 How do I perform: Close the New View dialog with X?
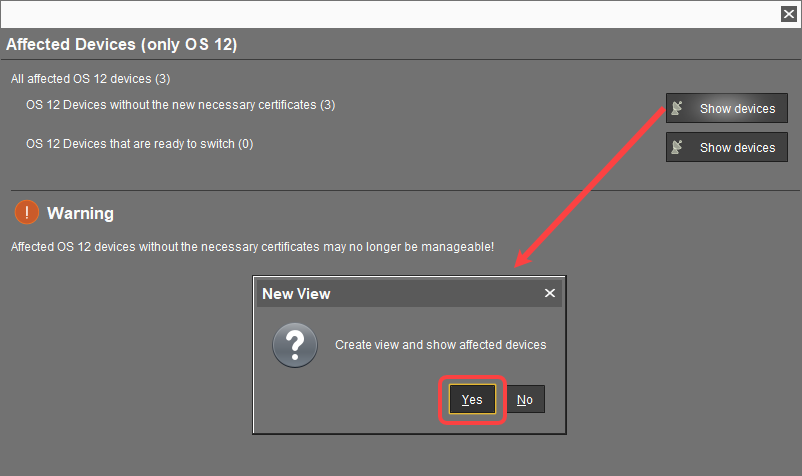click(x=549, y=294)
